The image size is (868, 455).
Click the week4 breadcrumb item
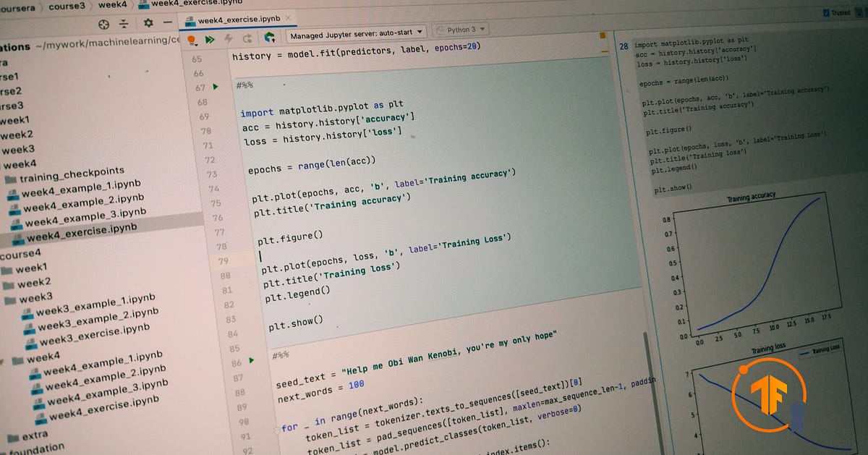(x=114, y=5)
